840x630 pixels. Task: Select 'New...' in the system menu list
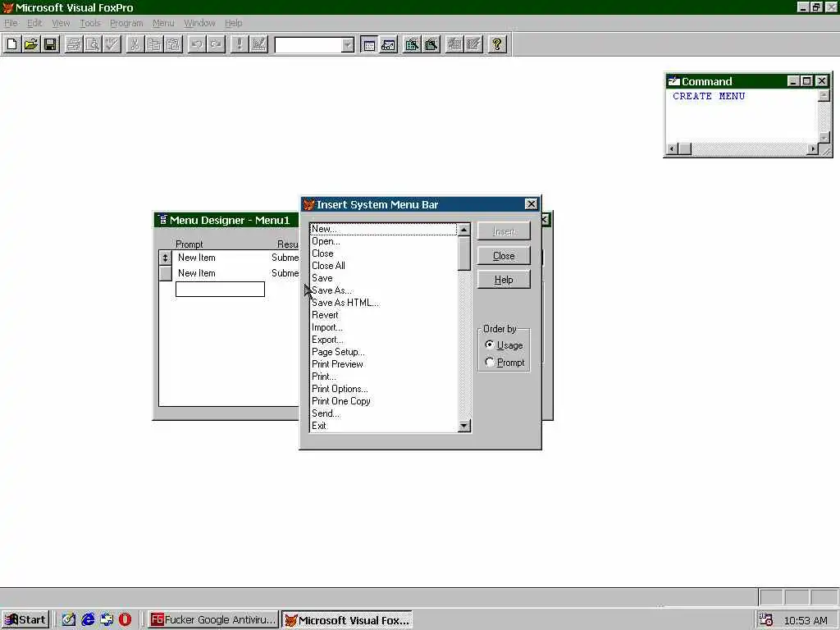click(x=384, y=229)
